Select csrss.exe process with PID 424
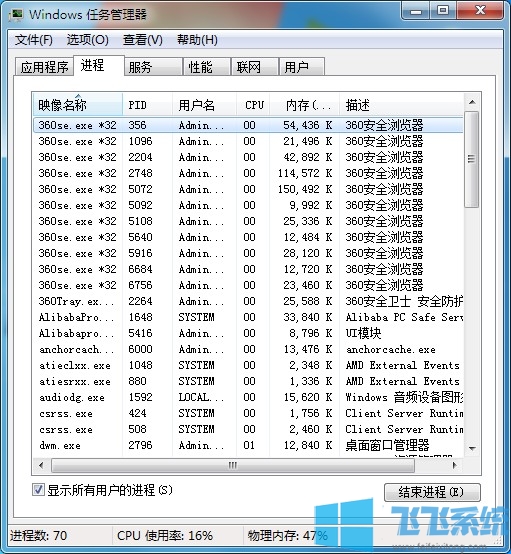Image resolution: width=511 pixels, height=554 pixels. [248, 413]
